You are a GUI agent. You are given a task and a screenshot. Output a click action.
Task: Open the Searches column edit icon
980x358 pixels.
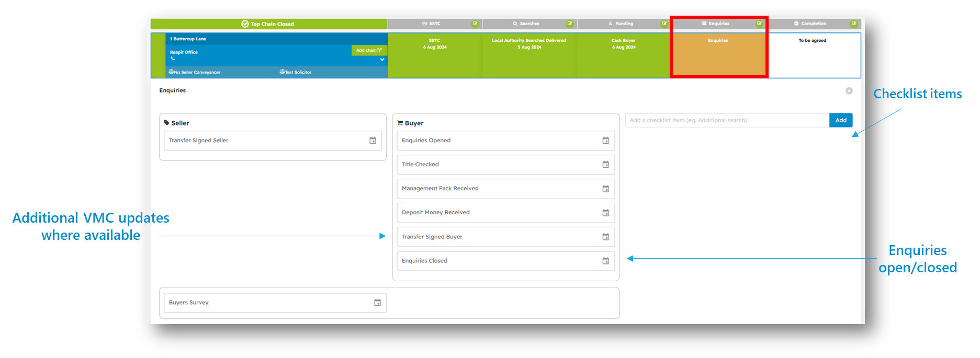[x=570, y=24]
